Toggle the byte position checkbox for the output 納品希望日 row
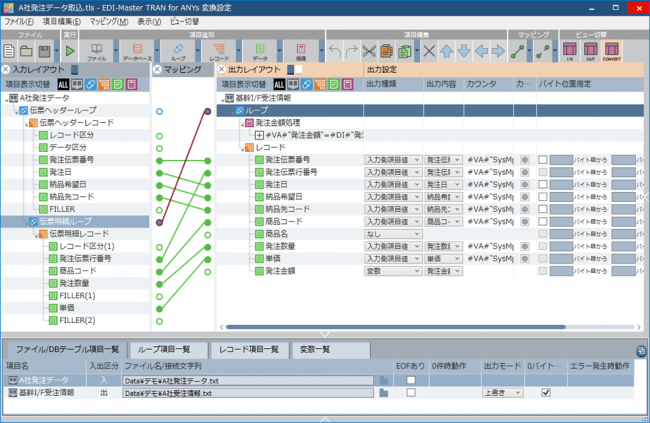The height and width of the screenshot is (423, 650). pos(542,197)
